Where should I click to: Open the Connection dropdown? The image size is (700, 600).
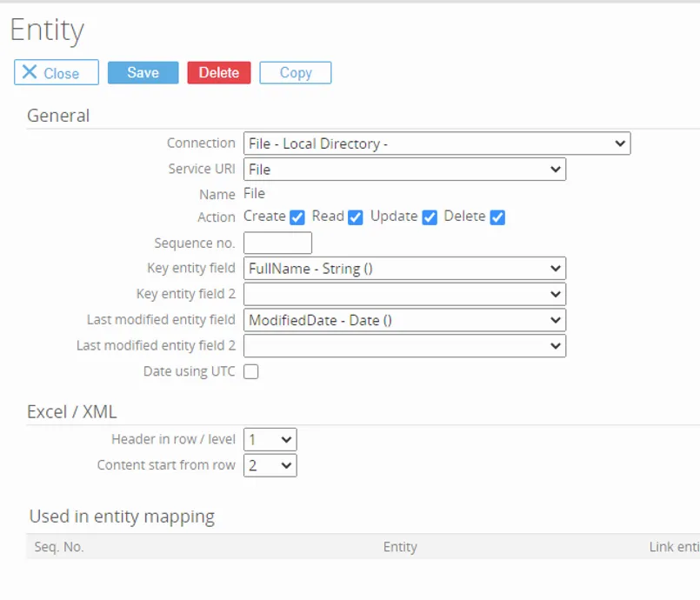[x=437, y=143]
